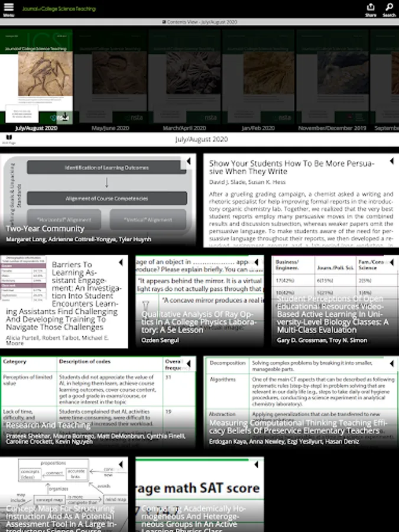Click authors Erdogan Kaya, Anna Newley line
399x532 pixels.
(284, 442)
